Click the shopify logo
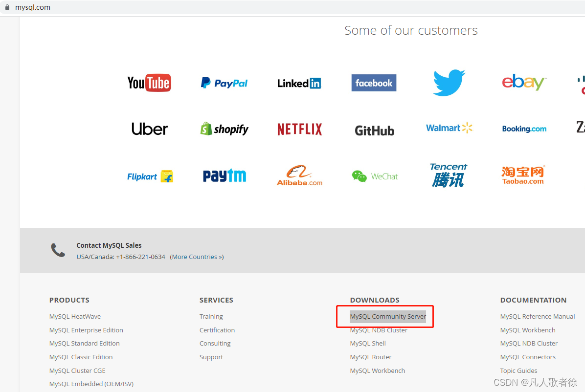585x392 pixels. pos(224,129)
